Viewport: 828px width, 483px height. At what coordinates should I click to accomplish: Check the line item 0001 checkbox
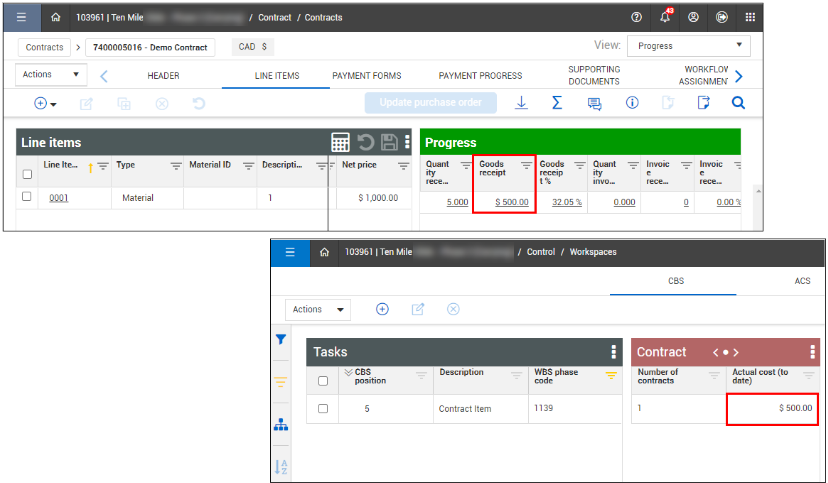(x=27, y=198)
